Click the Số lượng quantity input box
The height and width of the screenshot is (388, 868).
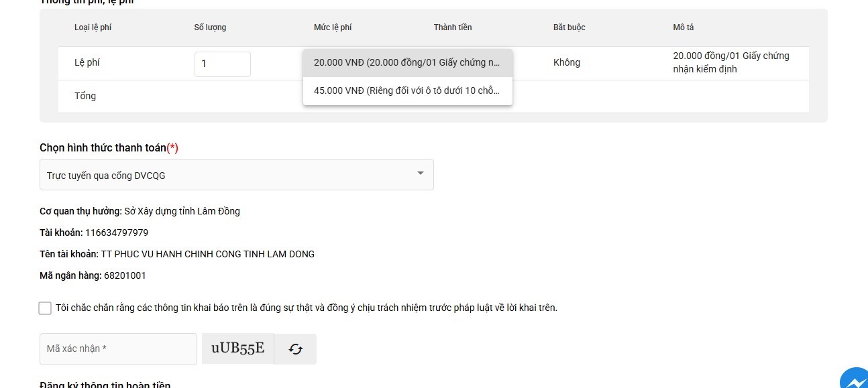coord(222,64)
